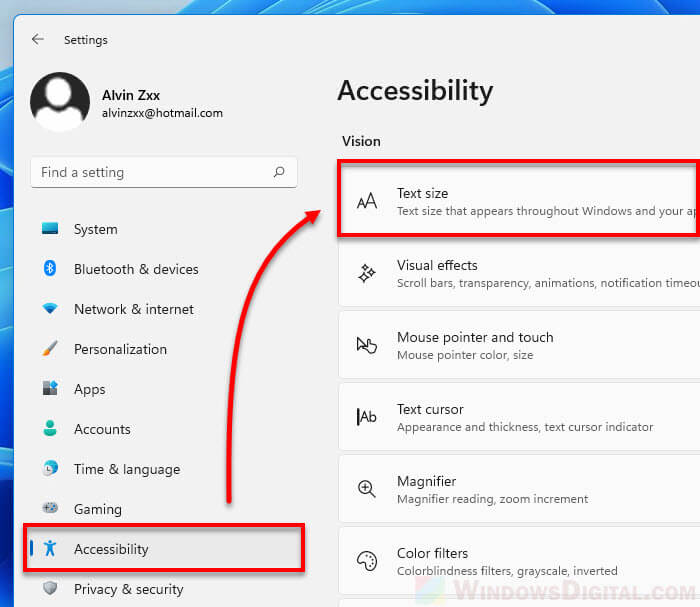Click the Accounts person icon
The height and width of the screenshot is (607, 700).
pyautogui.click(x=50, y=428)
